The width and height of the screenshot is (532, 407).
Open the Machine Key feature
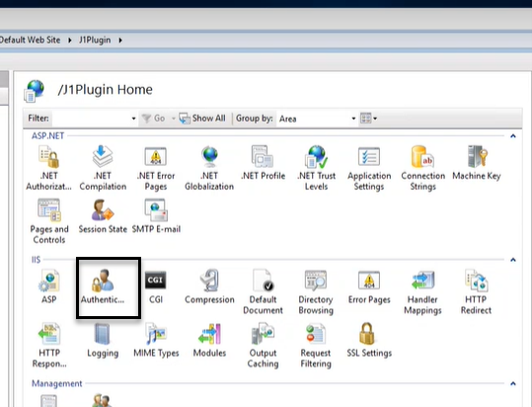click(x=477, y=163)
